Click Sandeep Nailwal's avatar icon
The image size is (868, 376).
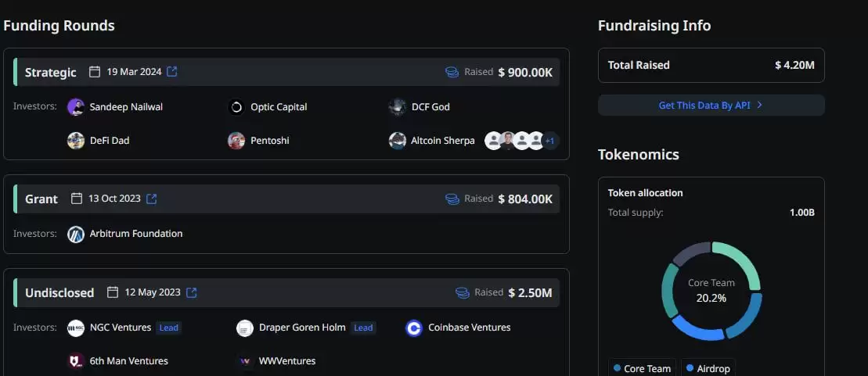tap(76, 107)
